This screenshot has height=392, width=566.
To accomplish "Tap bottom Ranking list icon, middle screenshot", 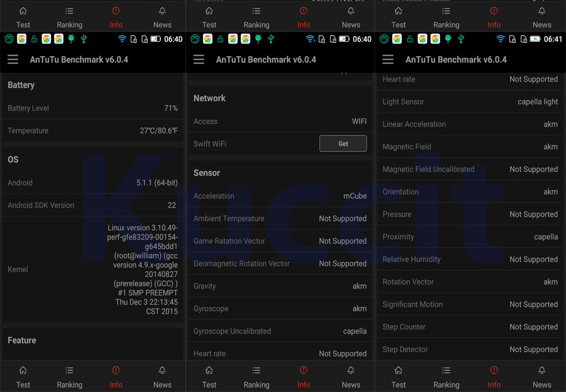I will coord(256,371).
